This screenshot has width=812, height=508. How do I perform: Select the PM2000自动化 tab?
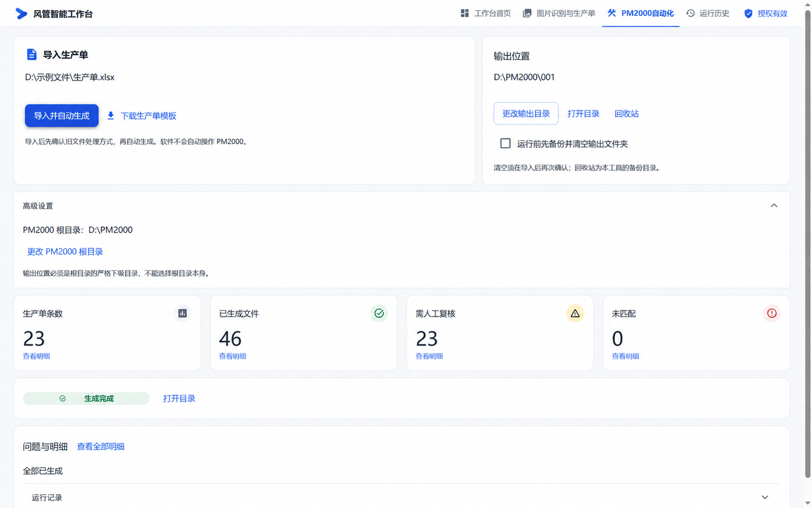641,13
